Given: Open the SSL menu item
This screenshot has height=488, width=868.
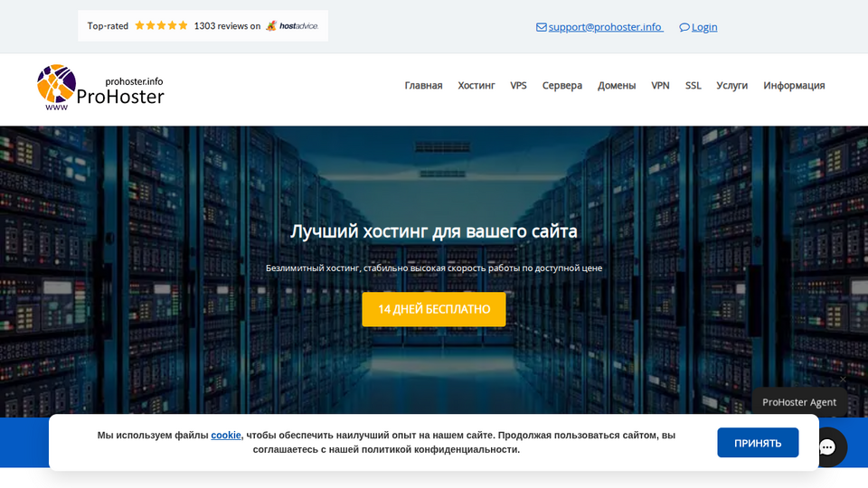Looking at the screenshot, I should (693, 85).
